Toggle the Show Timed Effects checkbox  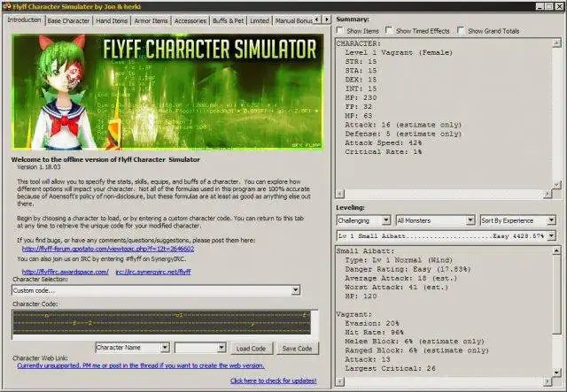(x=389, y=30)
